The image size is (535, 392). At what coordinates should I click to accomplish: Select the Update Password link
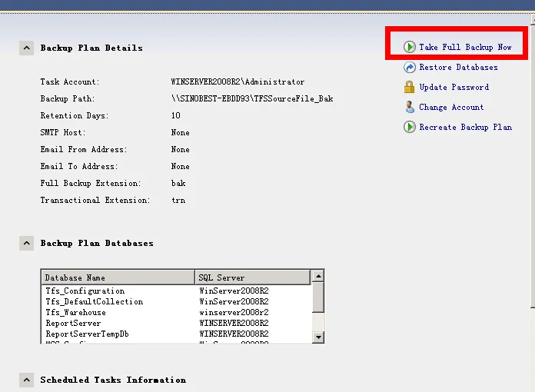[454, 88]
